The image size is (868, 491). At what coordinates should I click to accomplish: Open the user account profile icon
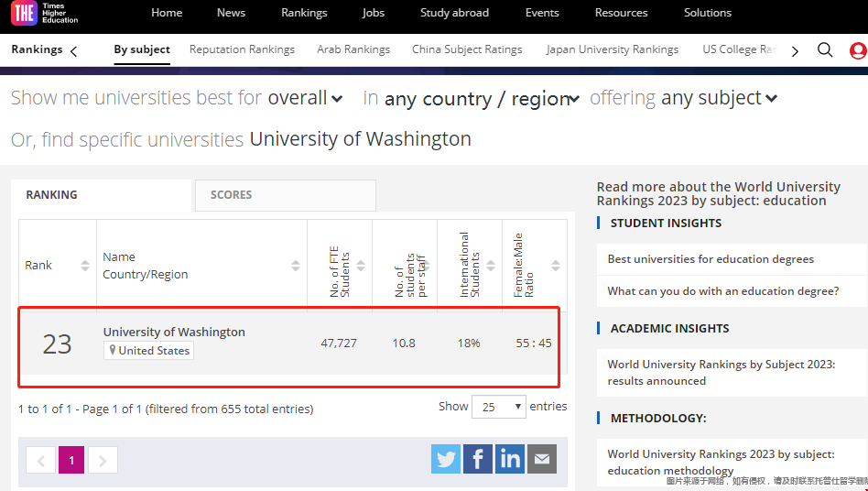(858, 50)
